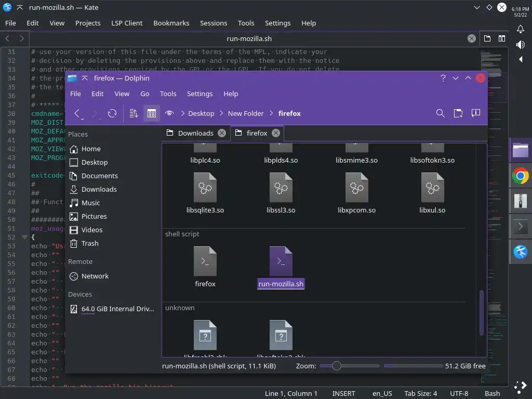Select run-mozilla.sh shell script
Viewport: 532px width, 399px height.
point(281,261)
